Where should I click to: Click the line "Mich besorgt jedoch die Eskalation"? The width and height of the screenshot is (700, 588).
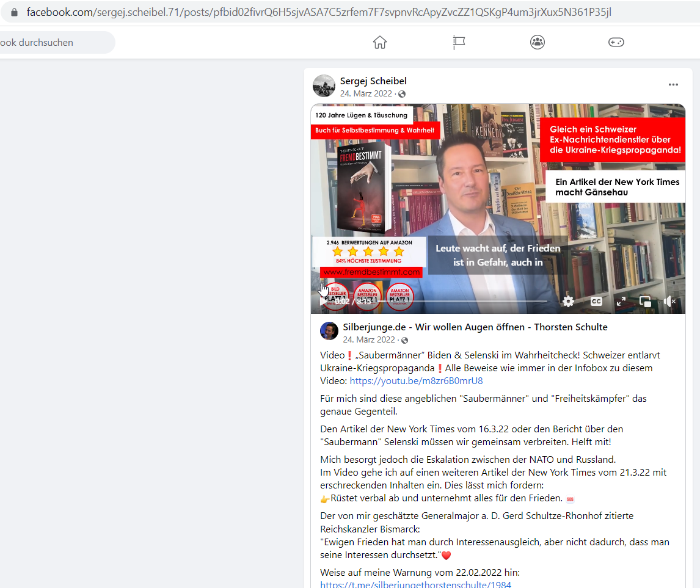[x=468, y=460]
